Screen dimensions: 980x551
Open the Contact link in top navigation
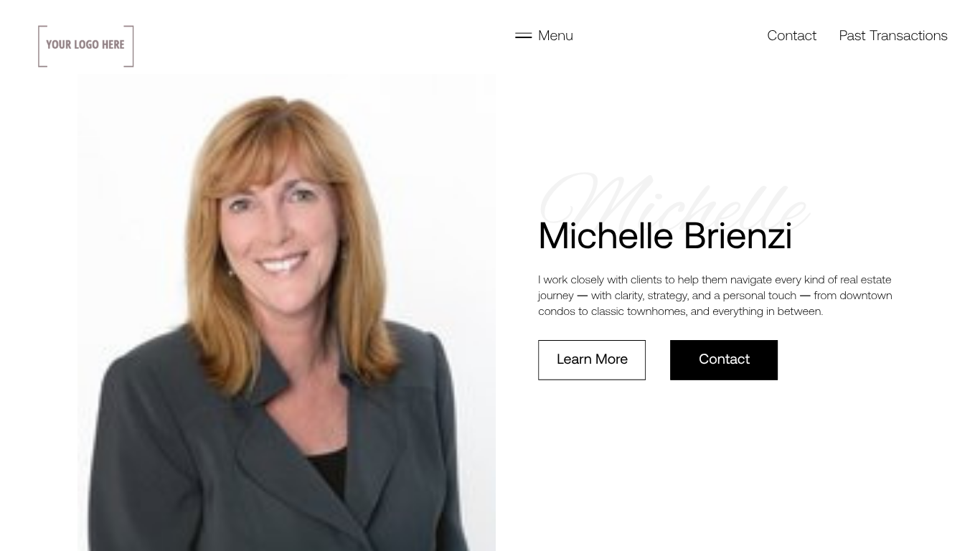click(791, 35)
